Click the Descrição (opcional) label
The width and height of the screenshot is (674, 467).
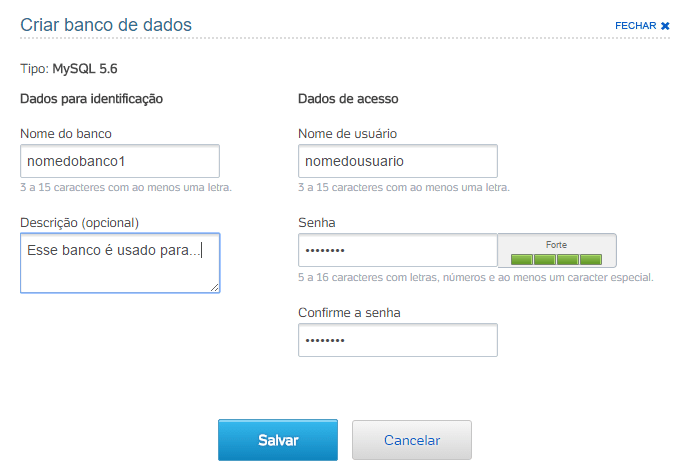[80, 223]
